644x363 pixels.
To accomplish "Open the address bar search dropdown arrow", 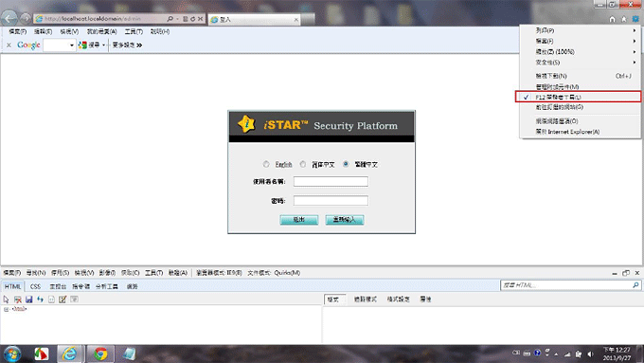I will [x=177, y=19].
